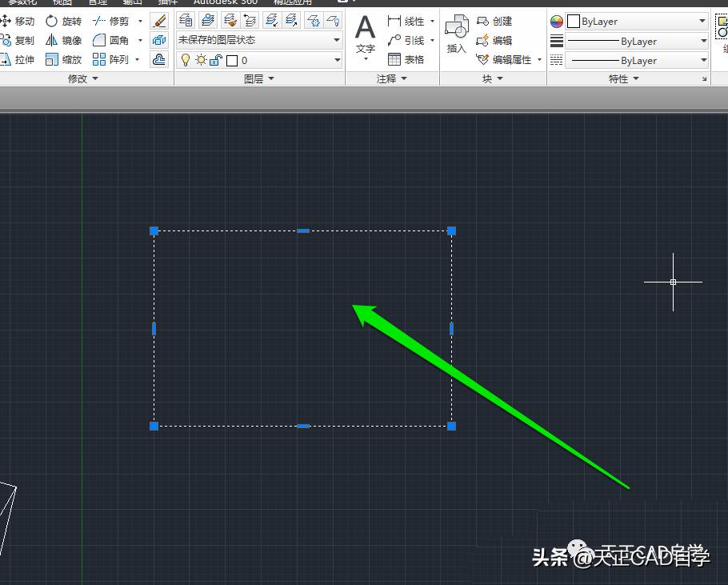
Task: Open the layer 0 dropdown list
Action: click(x=337, y=60)
